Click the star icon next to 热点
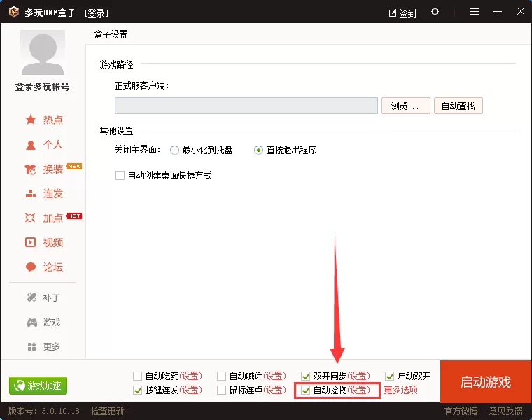Viewport: 532px width, 420px height. pyautogui.click(x=31, y=120)
